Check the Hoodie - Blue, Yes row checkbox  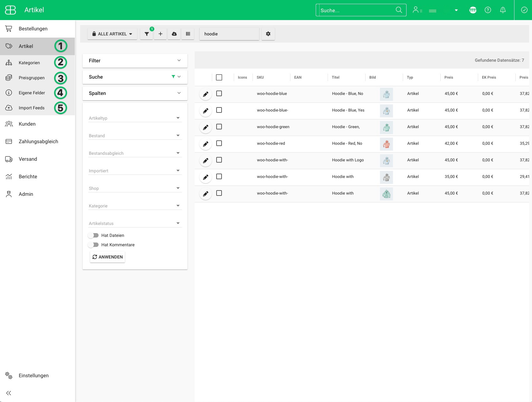[x=219, y=110]
